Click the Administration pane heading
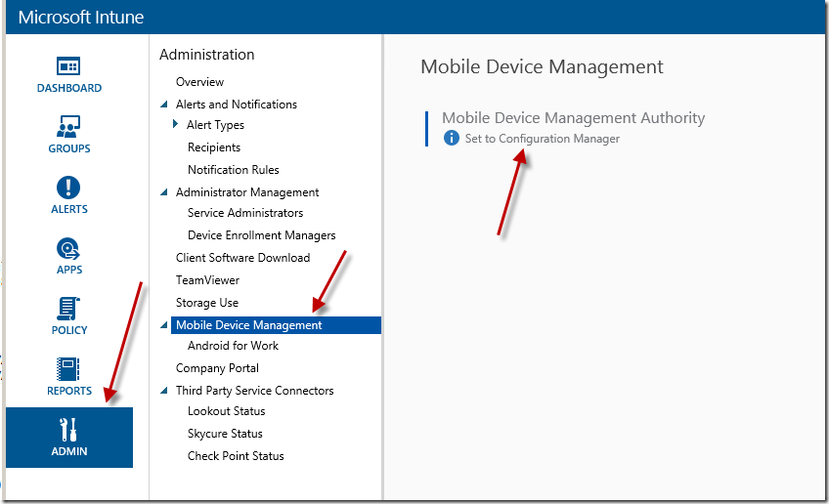The width and height of the screenshot is (829, 504). [x=206, y=55]
